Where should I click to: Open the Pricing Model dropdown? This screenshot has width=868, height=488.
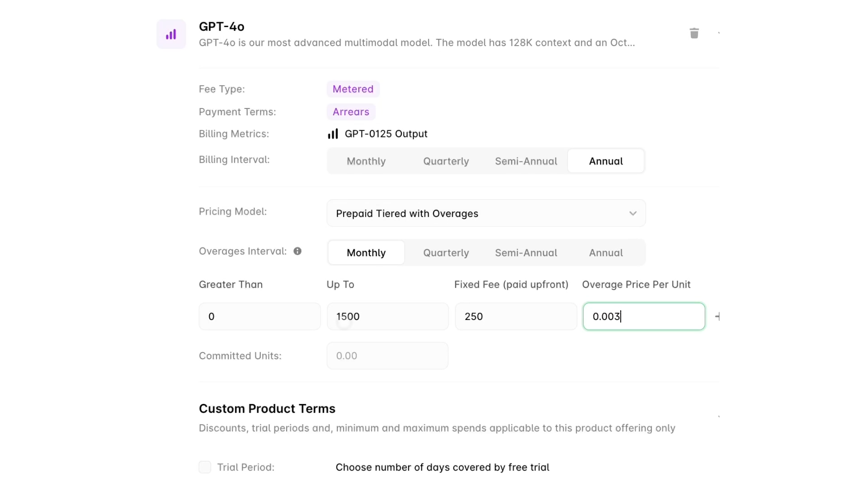[x=486, y=213]
